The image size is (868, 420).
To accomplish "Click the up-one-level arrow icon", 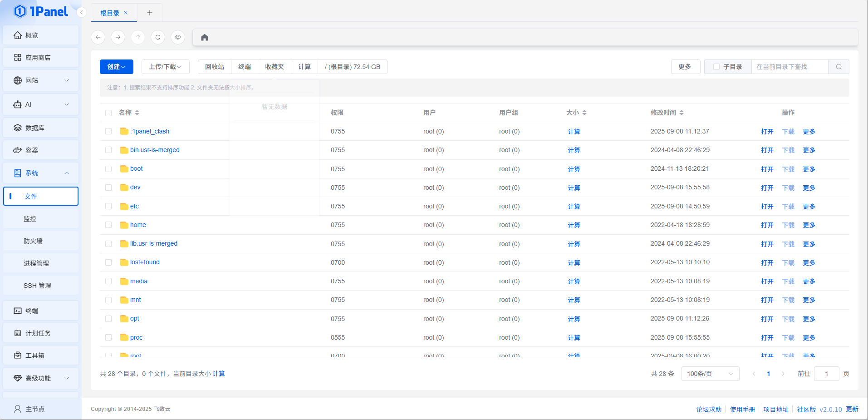I will (138, 37).
